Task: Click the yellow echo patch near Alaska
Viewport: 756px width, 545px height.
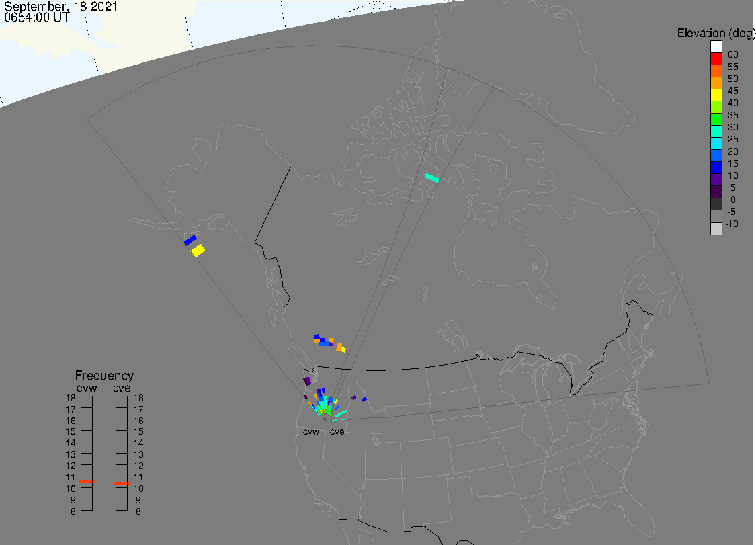Action: point(198,250)
